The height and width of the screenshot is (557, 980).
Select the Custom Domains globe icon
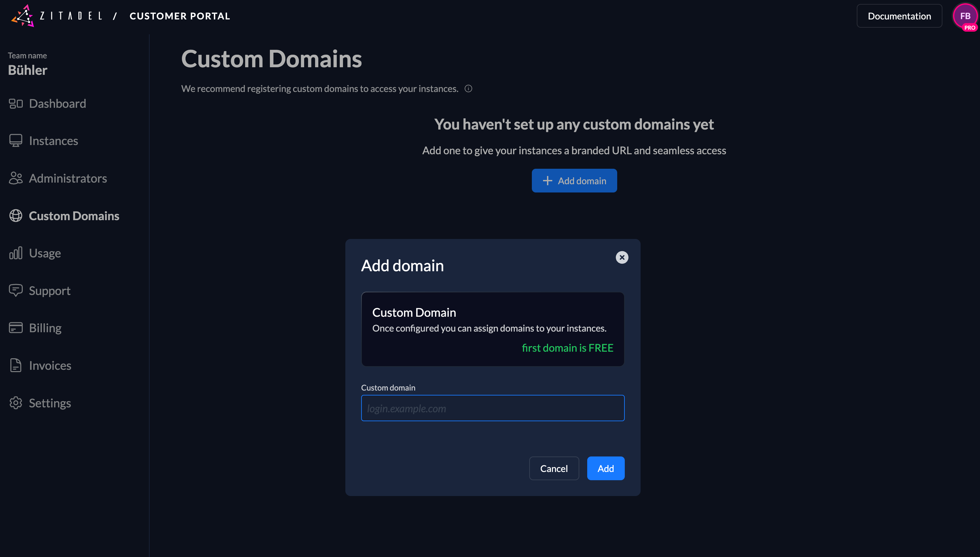[x=16, y=215]
